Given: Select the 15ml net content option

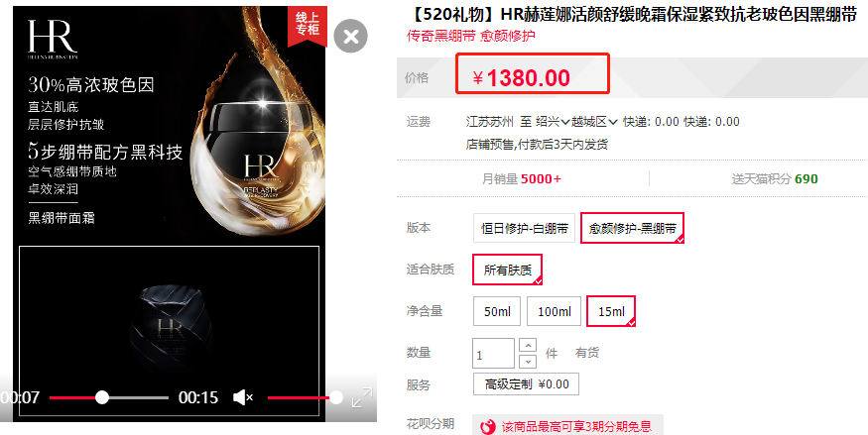Looking at the screenshot, I should click(x=611, y=311).
